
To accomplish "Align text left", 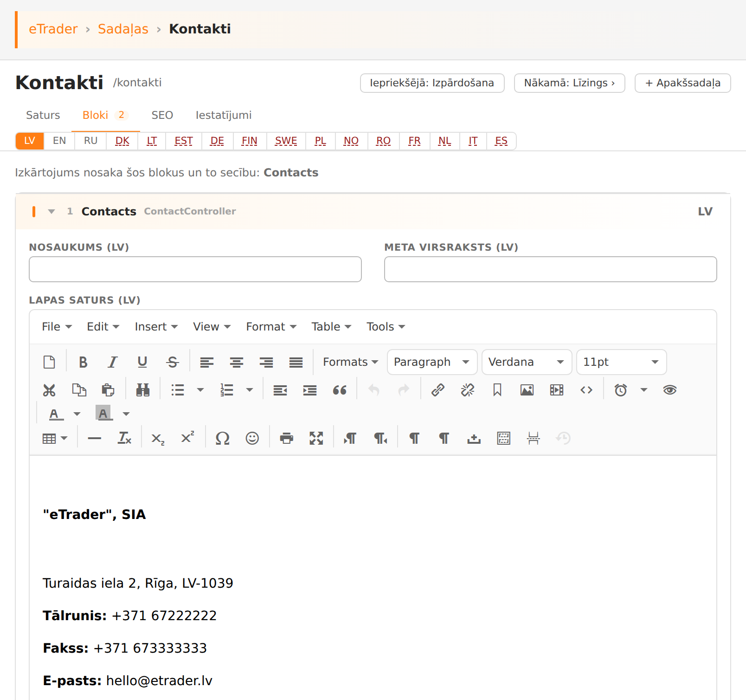I will pyautogui.click(x=207, y=362).
